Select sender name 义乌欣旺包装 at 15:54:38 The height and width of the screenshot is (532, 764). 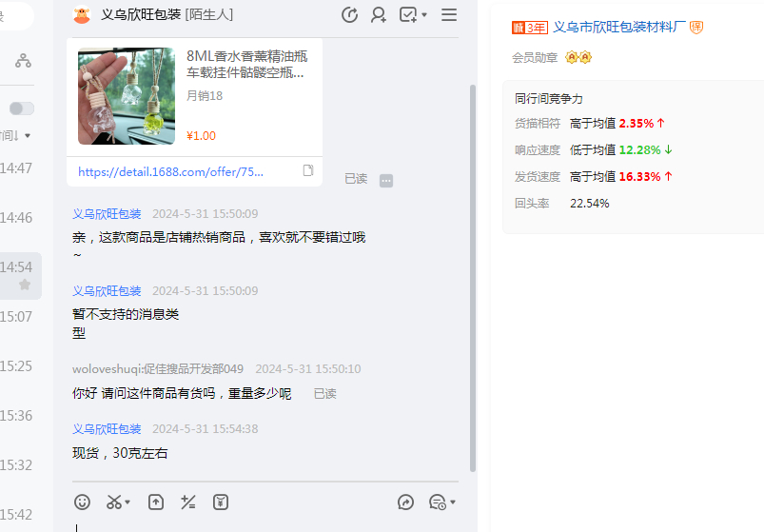[107, 429]
